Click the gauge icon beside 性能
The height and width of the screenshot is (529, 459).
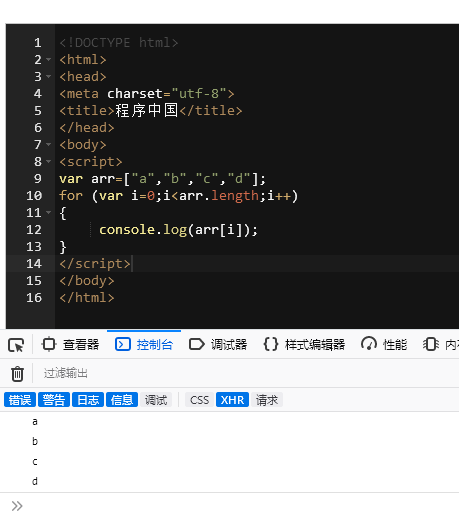pos(369,344)
